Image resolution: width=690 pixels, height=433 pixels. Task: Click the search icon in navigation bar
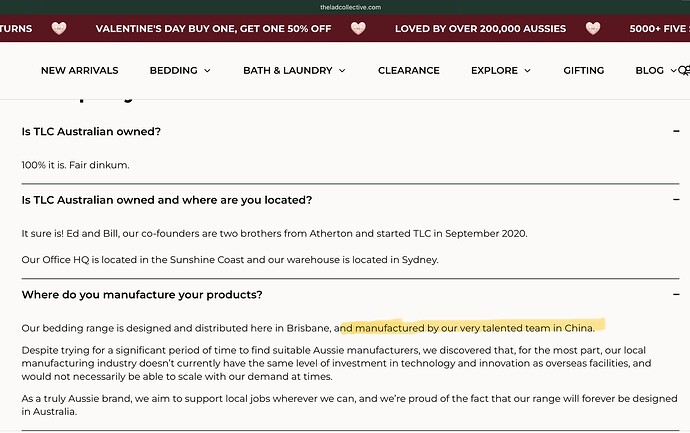pos(684,70)
